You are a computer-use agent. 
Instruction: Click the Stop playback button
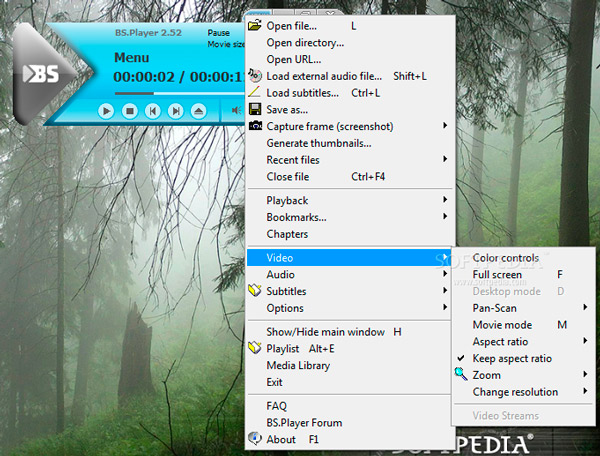[x=130, y=111]
